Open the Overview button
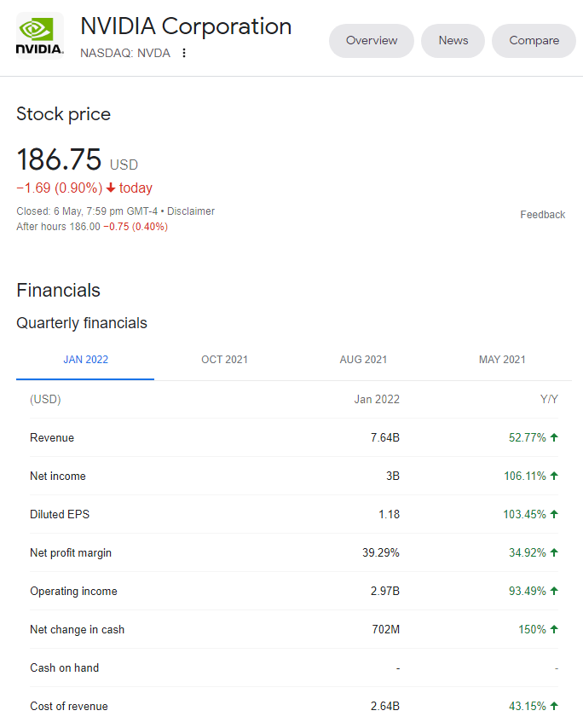 point(372,41)
